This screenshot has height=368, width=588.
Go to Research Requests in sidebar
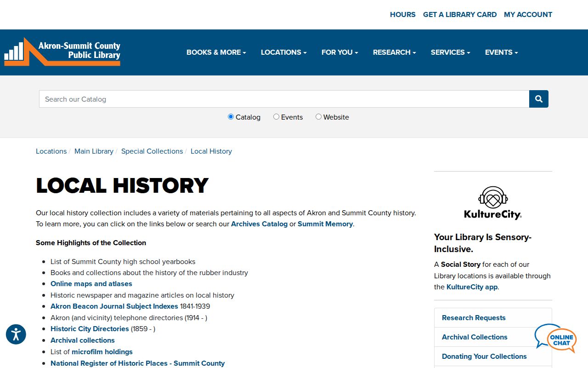493,318
